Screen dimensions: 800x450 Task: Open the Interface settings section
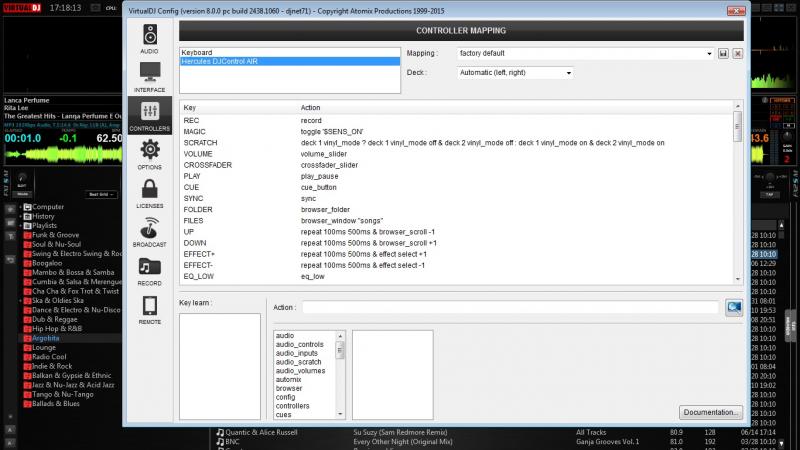(149, 76)
